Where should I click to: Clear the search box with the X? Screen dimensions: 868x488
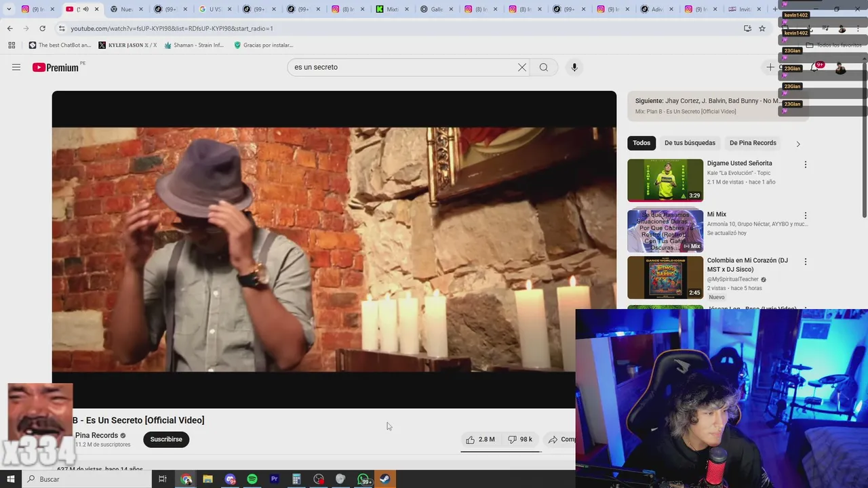pyautogui.click(x=522, y=67)
